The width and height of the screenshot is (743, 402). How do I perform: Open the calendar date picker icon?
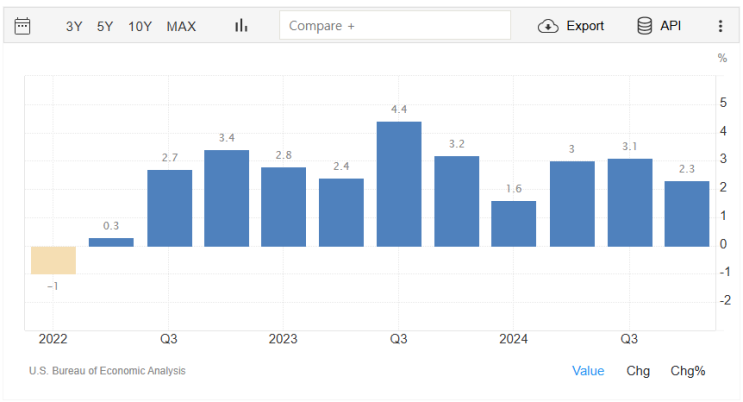[22, 26]
